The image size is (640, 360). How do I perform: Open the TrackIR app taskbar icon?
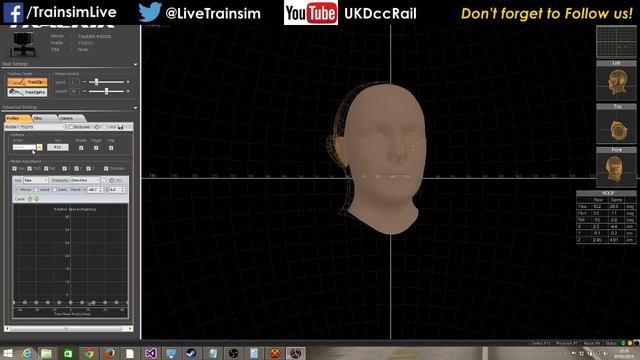pyautogui.click(x=295, y=353)
